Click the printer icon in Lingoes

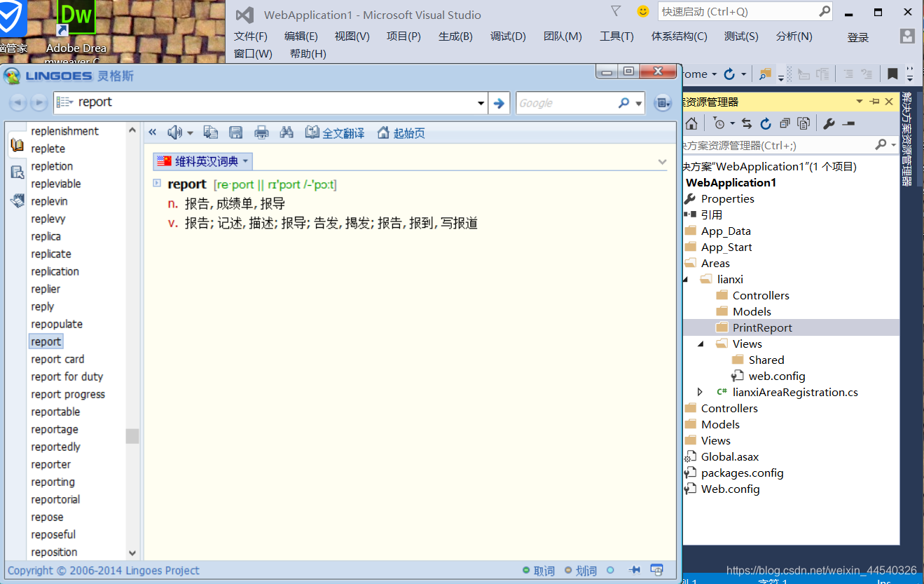point(261,133)
